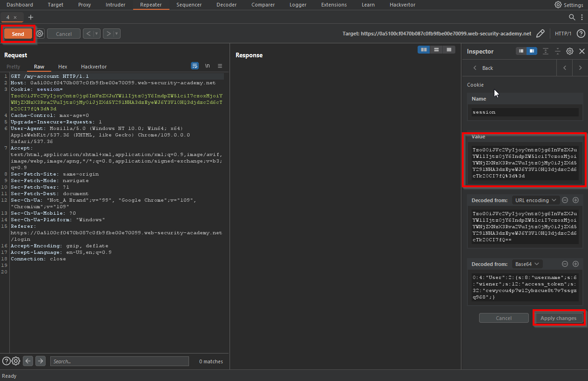Toggle line wrap in request editor
The image size is (588, 381).
(x=195, y=66)
